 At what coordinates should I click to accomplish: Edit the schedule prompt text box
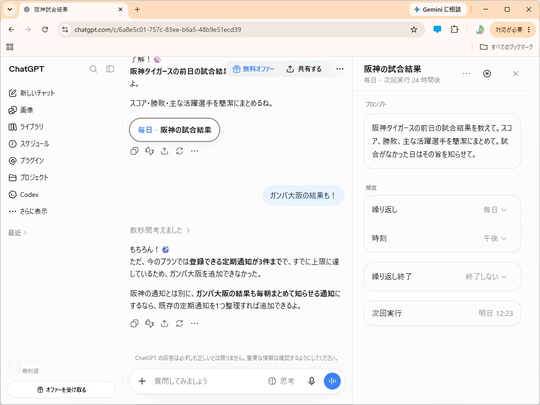coord(442,141)
